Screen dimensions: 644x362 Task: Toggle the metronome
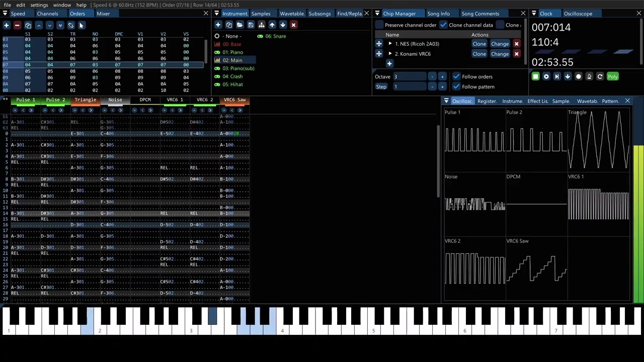coord(589,76)
